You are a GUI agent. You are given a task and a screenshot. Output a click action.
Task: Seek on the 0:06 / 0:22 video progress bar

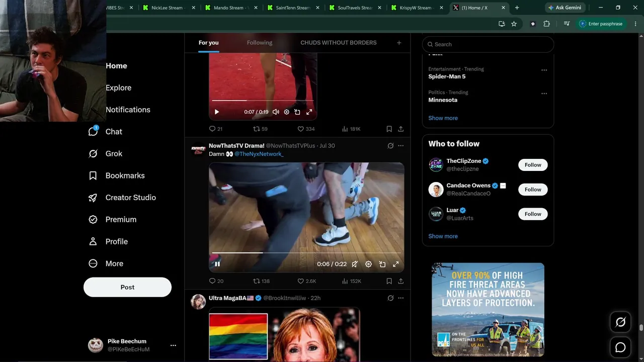[306, 252]
